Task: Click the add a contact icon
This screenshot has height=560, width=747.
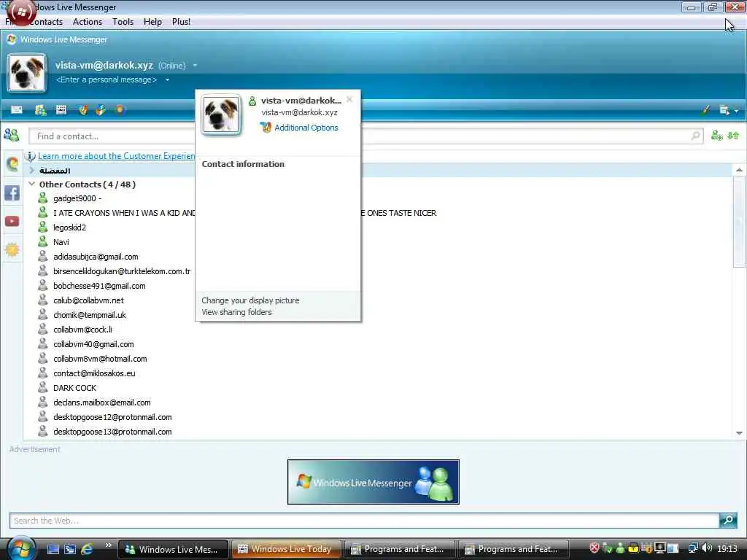Action: tap(716, 136)
